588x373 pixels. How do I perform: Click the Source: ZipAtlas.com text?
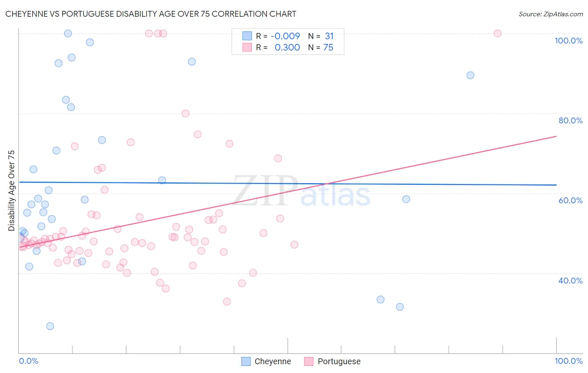point(551,14)
